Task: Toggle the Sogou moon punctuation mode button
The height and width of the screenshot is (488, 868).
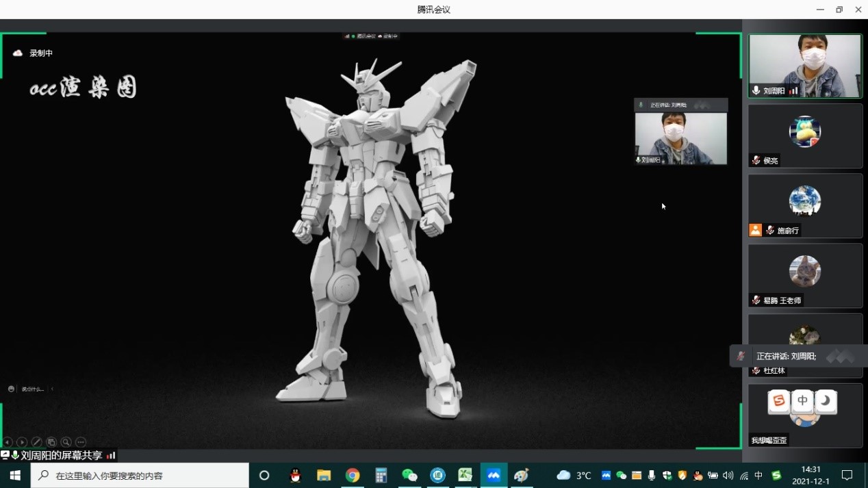Action: coord(826,400)
